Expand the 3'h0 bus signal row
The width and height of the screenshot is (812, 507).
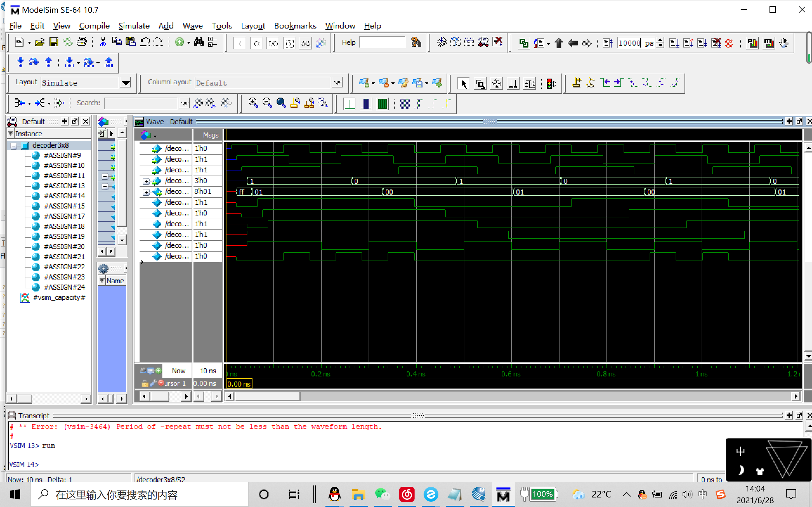tap(146, 181)
